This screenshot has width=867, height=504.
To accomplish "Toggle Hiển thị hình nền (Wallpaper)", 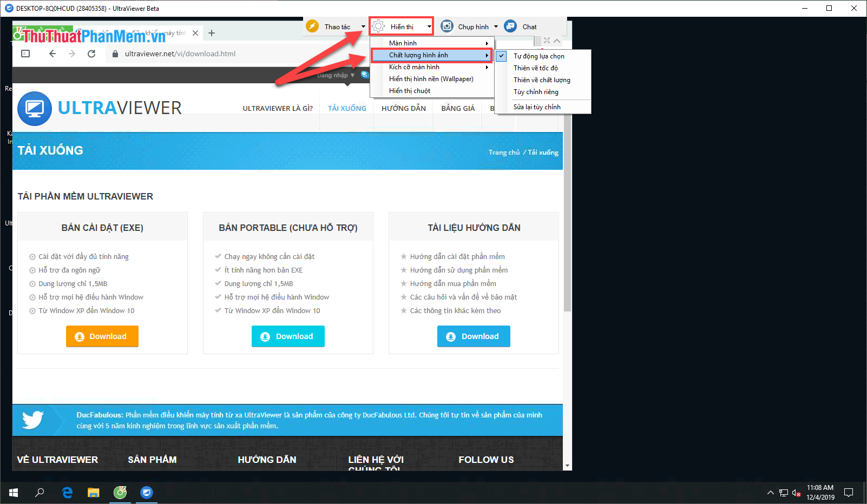I will click(x=432, y=79).
